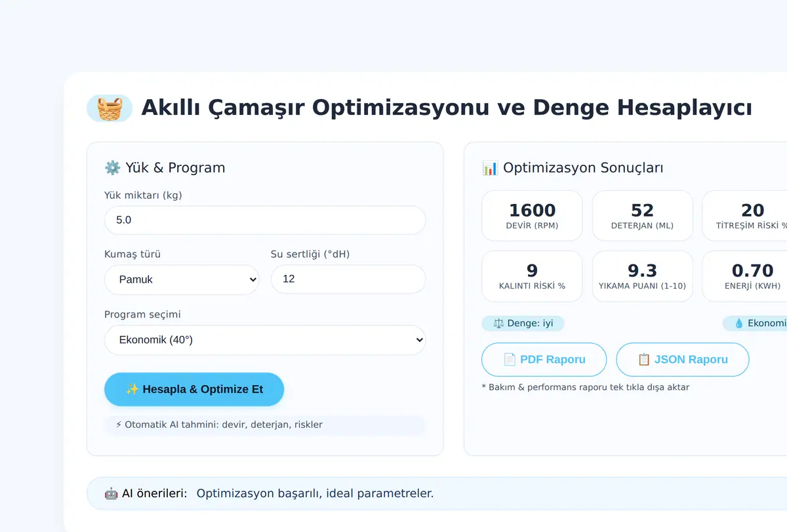The image size is (787, 532).
Task: Click the robot icon beside AI önerileri
Action: point(111,493)
